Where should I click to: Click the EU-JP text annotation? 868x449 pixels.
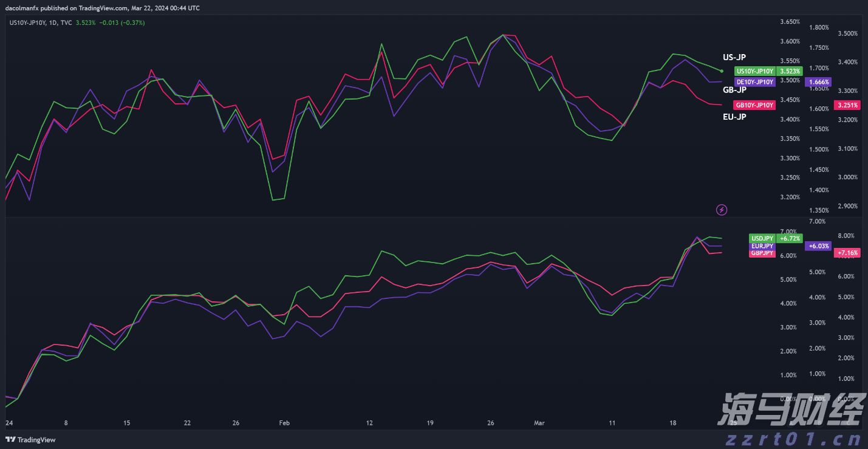(x=734, y=117)
